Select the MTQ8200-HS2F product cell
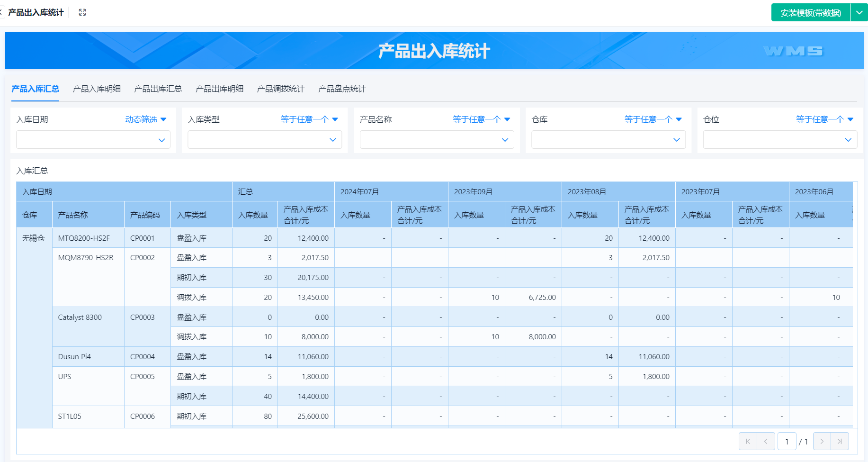Viewport: 868px width, 462px height. (x=88, y=238)
